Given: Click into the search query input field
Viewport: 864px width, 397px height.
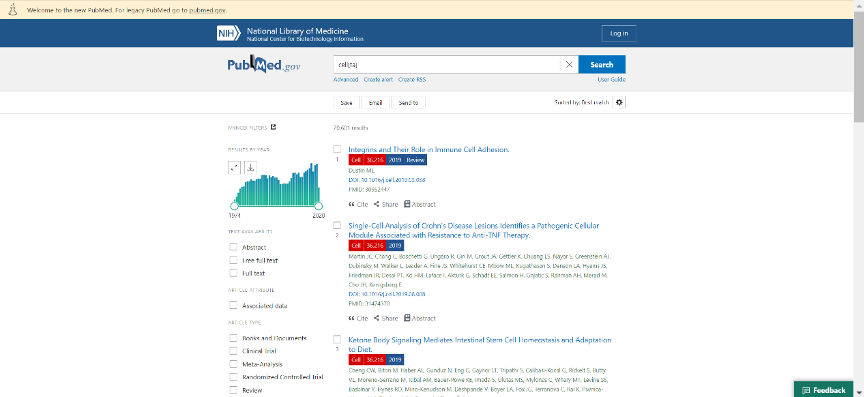Looking at the screenshot, I should coord(447,65).
